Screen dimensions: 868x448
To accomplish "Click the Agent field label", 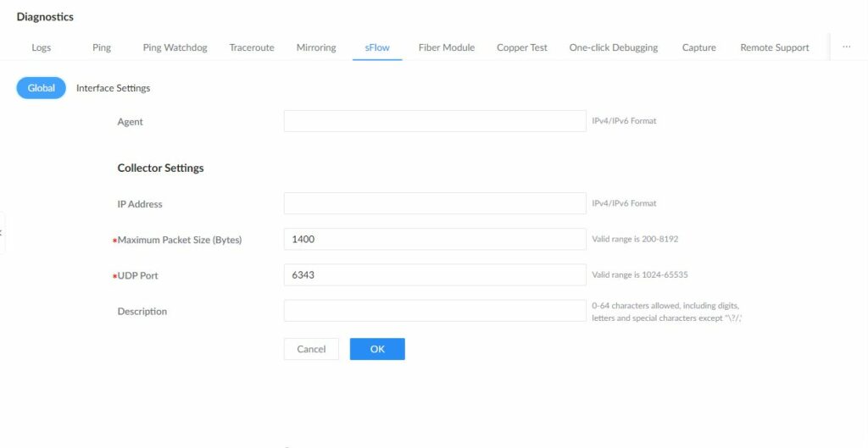I will point(130,122).
